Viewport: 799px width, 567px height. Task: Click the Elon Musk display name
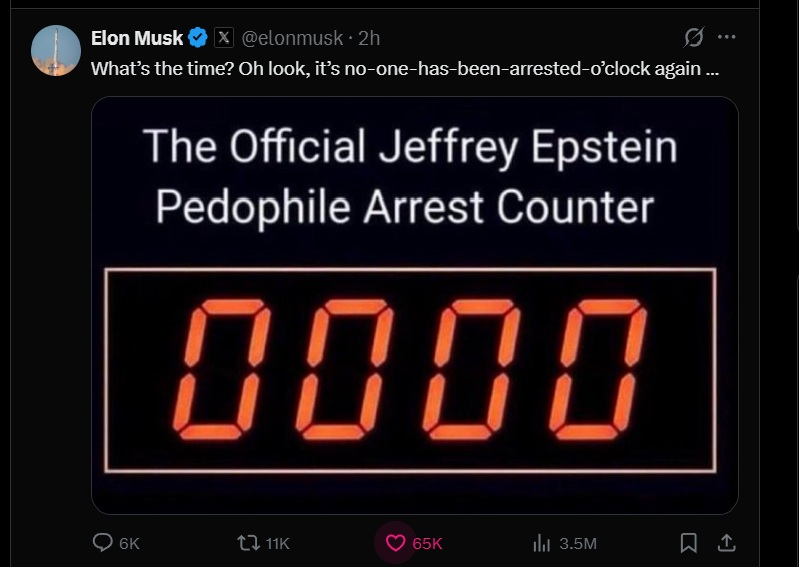137,38
